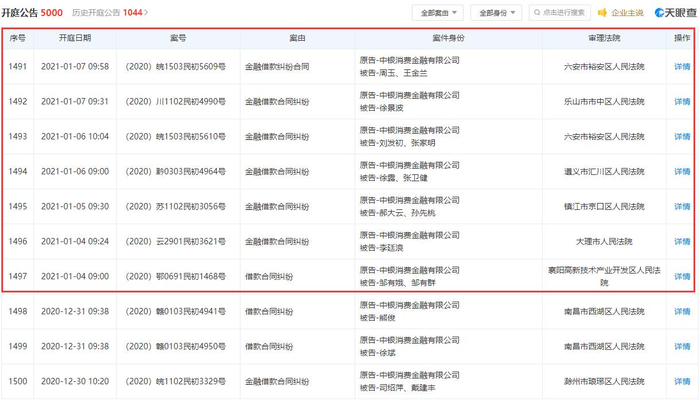Image resolution: width=700 pixels, height=402 pixels.
Task: Click date 2021-01-07 09:31
Action: [x=75, y=101]
